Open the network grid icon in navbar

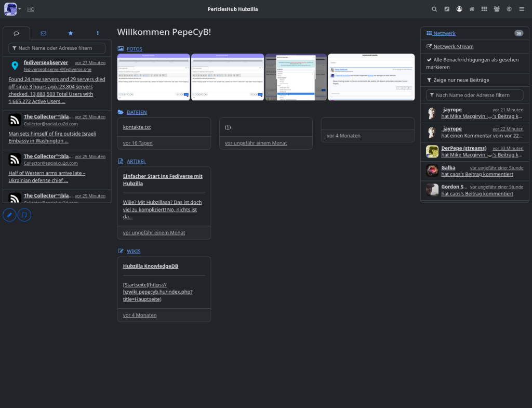[484, 9]
